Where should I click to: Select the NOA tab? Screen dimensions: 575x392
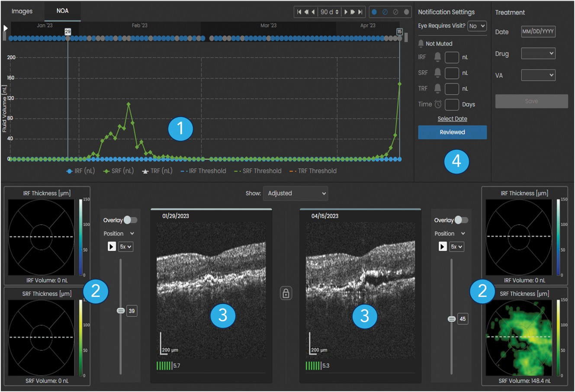click(62, 11)
